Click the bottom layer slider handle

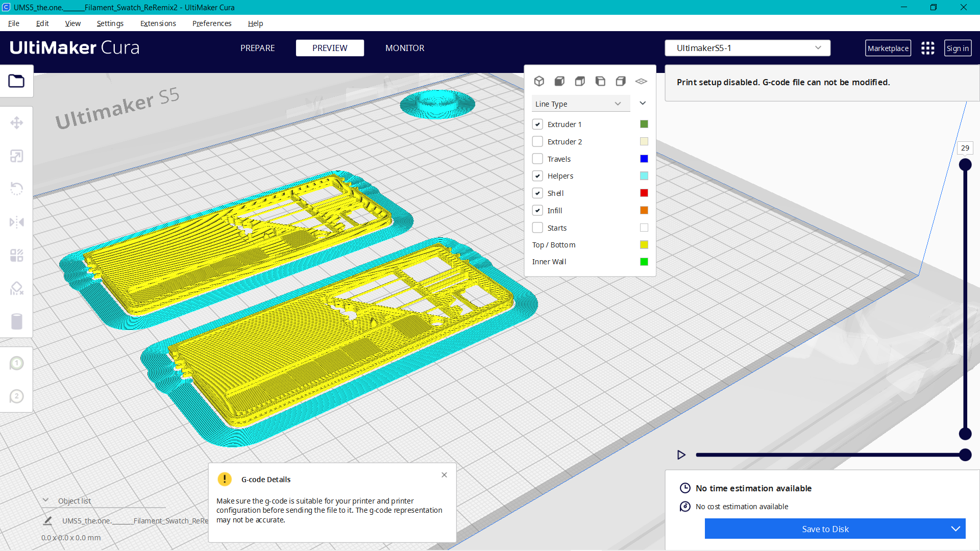(965, 434)
